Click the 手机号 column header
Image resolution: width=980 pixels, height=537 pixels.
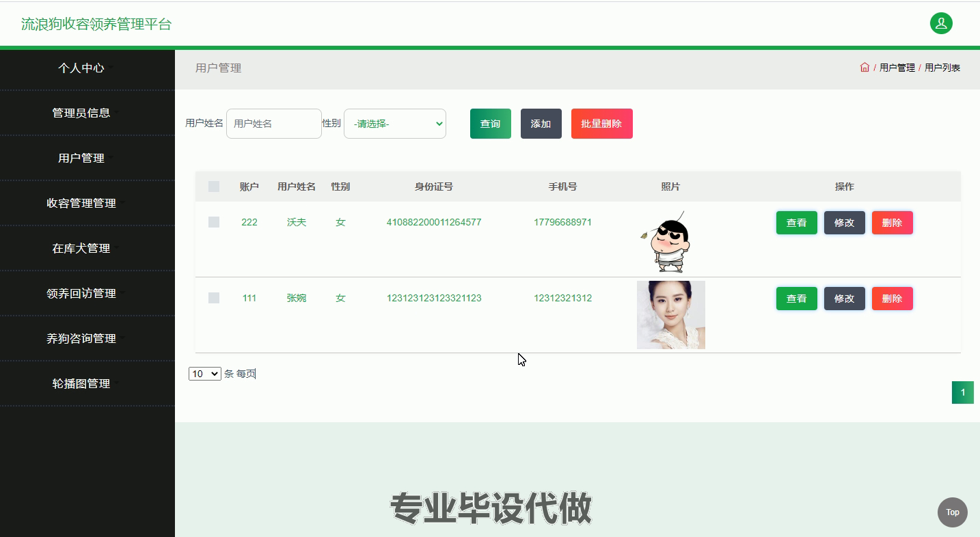coord(563,187)
